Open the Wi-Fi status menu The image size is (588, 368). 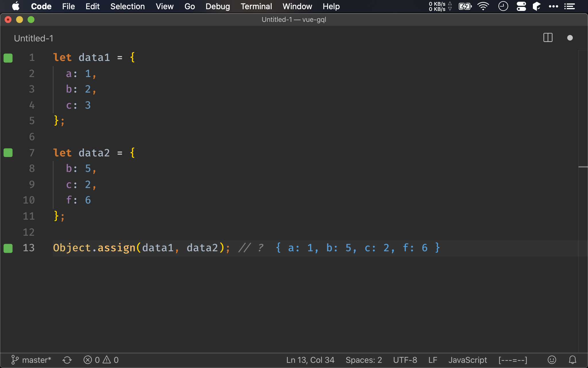[483, 6]
